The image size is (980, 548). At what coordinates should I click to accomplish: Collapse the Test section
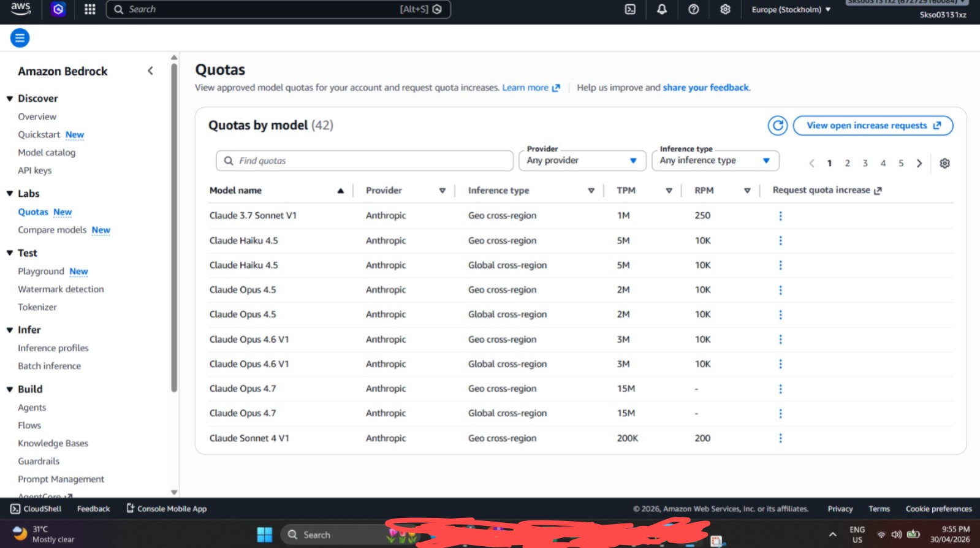(10, 253)
